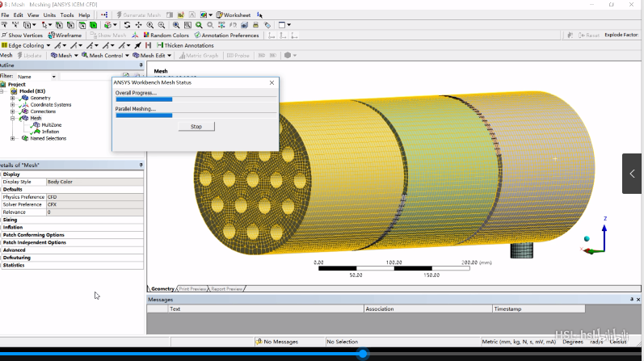
Task: Click the side panel collapse arrow
Action: [x=632, y=174]
